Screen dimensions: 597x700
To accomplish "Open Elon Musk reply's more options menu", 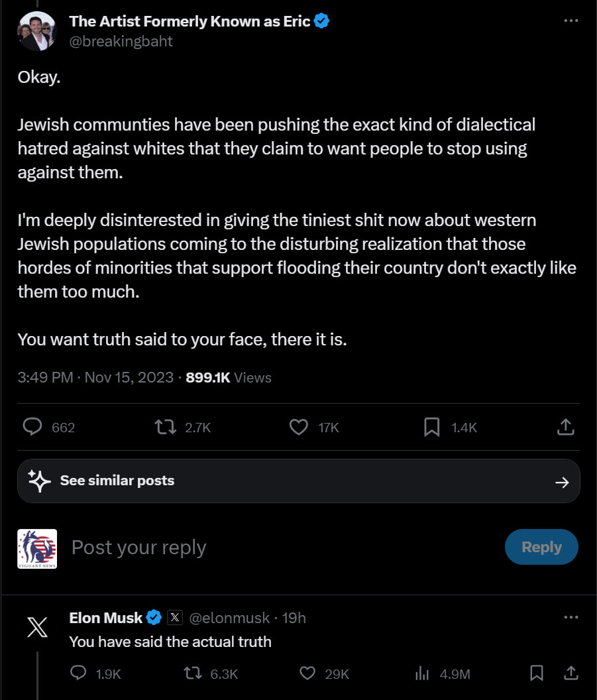I will click(570, 618).
